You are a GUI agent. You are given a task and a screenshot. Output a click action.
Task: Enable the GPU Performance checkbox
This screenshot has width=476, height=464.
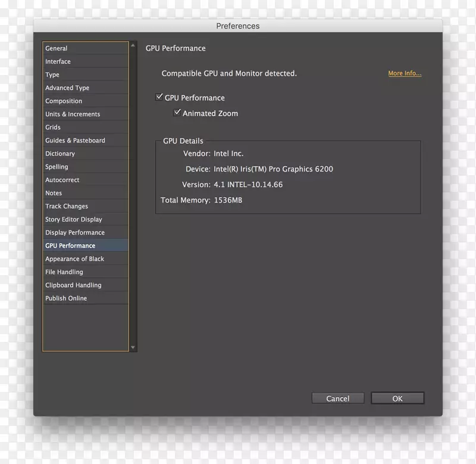click(159, 97)
